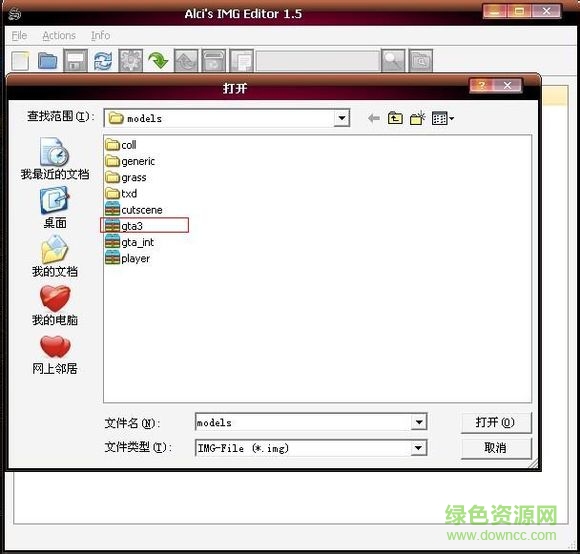Image resolution: width=580 pixels, height=554 pixels.
Task: Select 我的电脑 in places bar
Action: point(55,305)
